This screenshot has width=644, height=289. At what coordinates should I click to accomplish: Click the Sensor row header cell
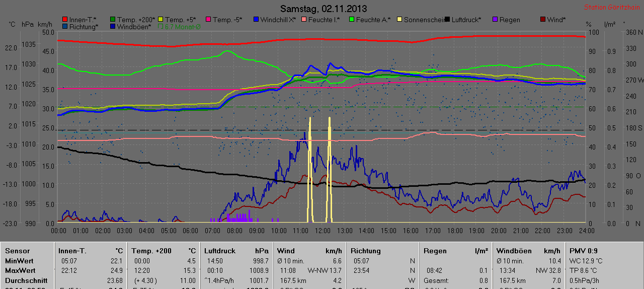(x=18, y=251)
